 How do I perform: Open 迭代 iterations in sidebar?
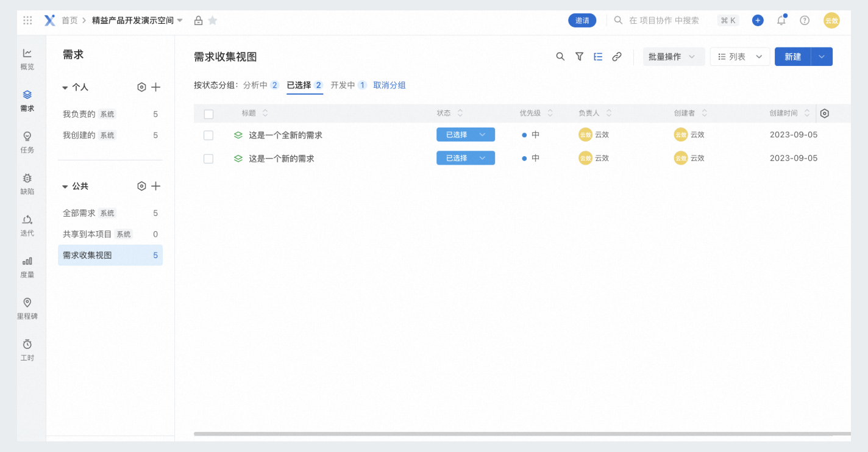[27, 225]
